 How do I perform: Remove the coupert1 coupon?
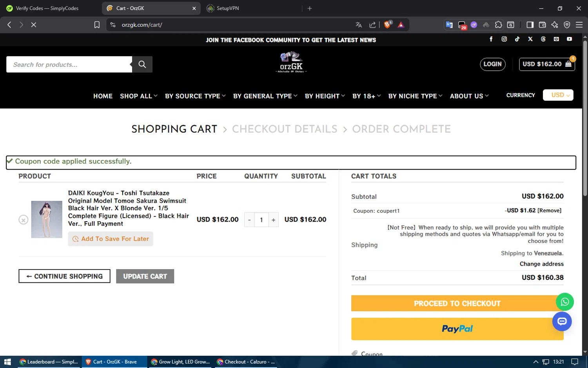tap(549, 211)
